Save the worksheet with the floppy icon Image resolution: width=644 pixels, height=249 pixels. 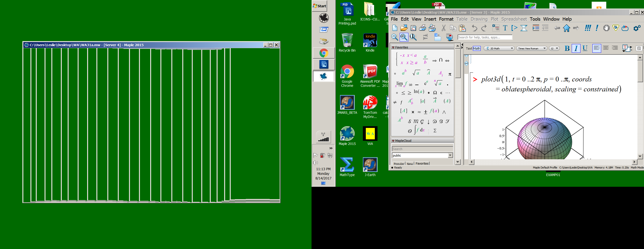coord(413,28)
